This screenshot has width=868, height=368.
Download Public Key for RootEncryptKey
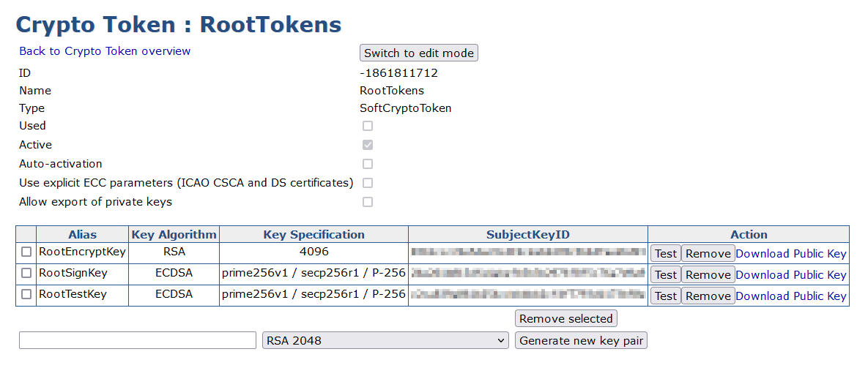[791, 254]
